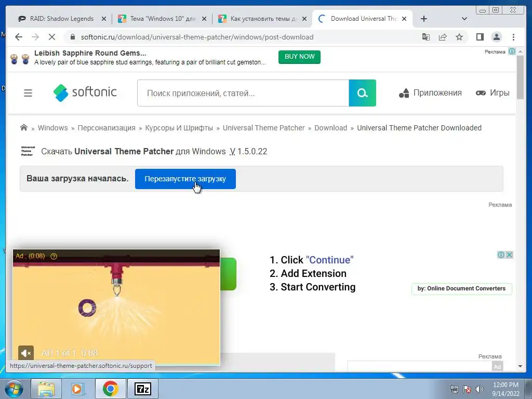532x399 pixels.
Task: Click the page vertical scrollbar thumb
Action: click(x=520, y=77)
